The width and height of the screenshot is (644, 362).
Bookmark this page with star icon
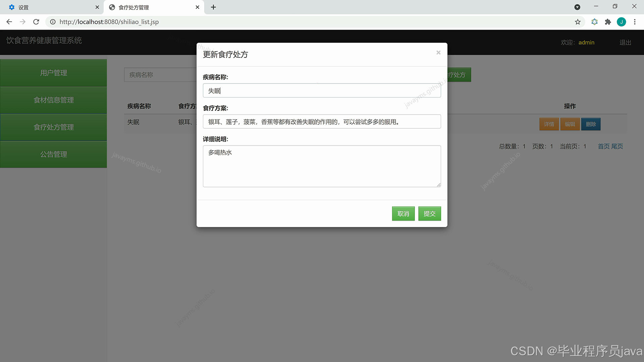(x=578, y=22)
